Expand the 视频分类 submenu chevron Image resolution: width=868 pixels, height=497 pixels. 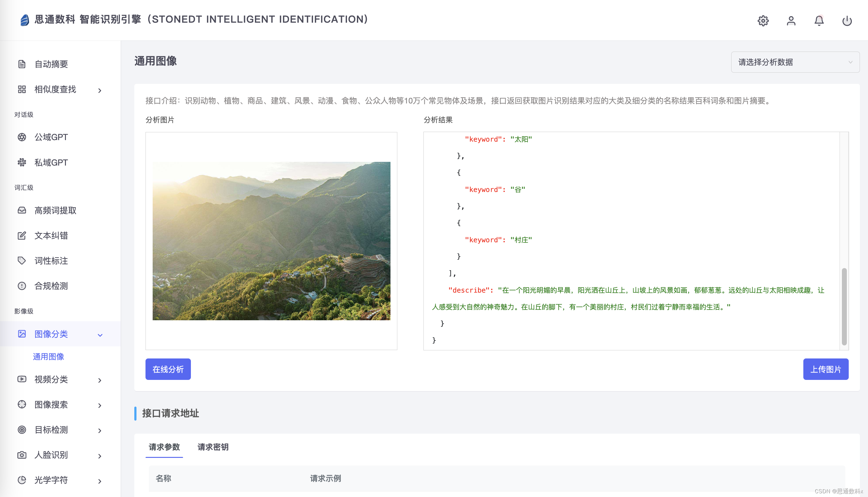(x=100, y=380)
